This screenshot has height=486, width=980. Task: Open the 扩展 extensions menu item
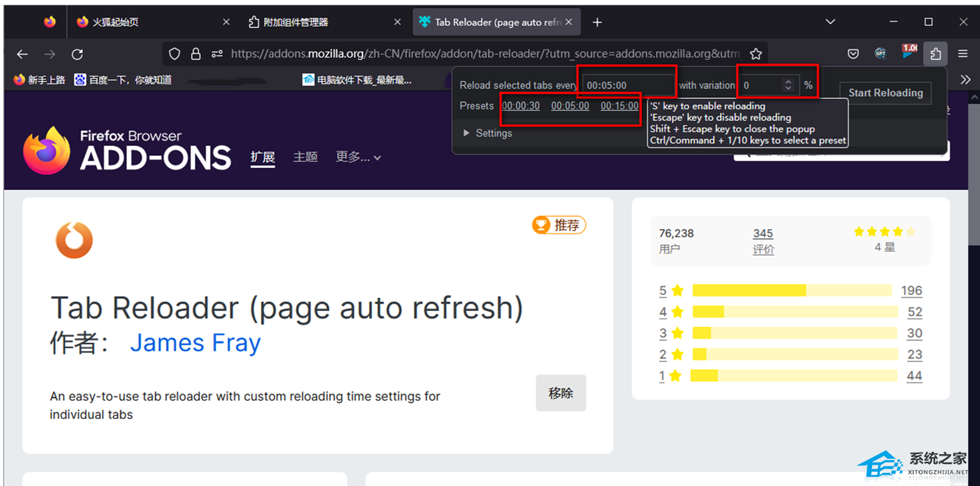pyautogui.click(x=262, y=157)
